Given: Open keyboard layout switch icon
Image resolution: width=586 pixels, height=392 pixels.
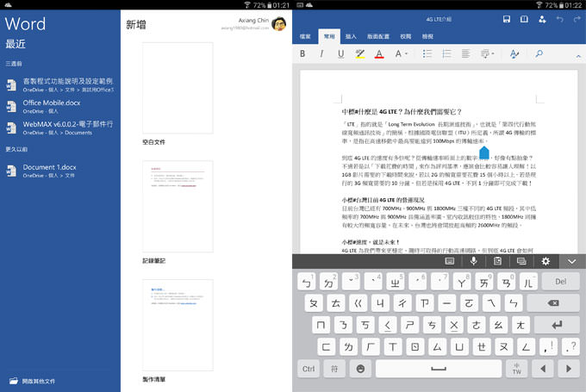Looking at the screenshot, I should click(450, 261).
